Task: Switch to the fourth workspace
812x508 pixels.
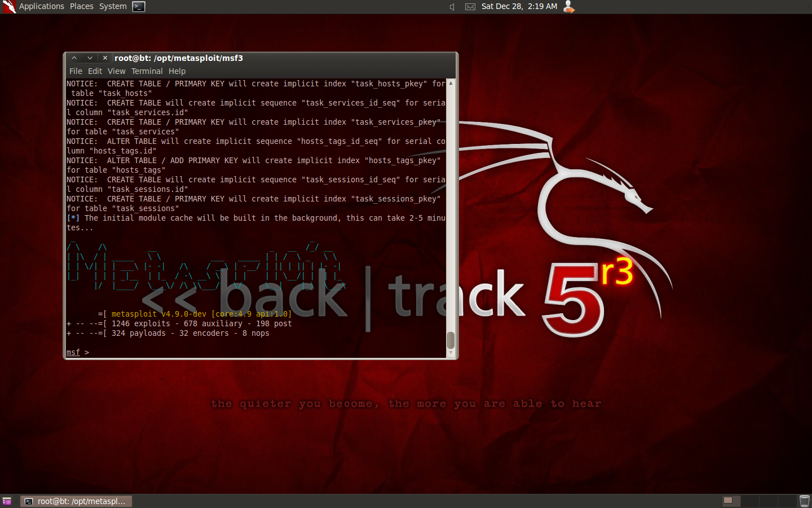Action: click(x=787, y=501)
